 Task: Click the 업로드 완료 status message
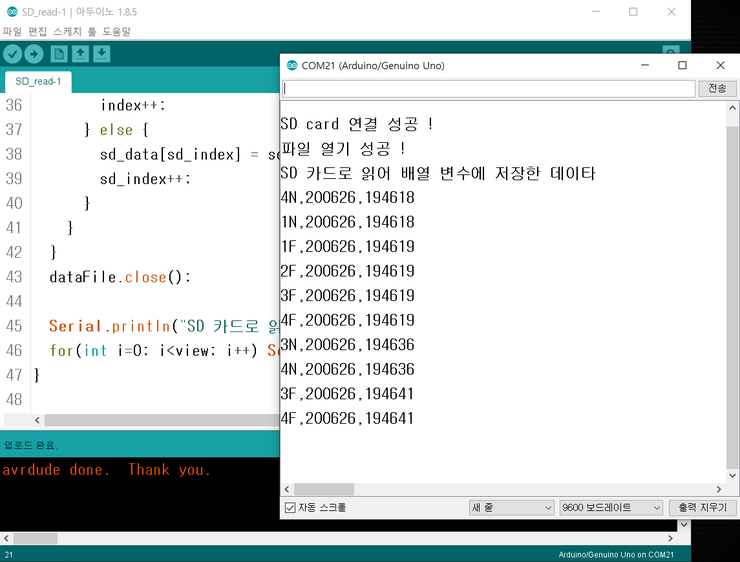tap(30, 445)
